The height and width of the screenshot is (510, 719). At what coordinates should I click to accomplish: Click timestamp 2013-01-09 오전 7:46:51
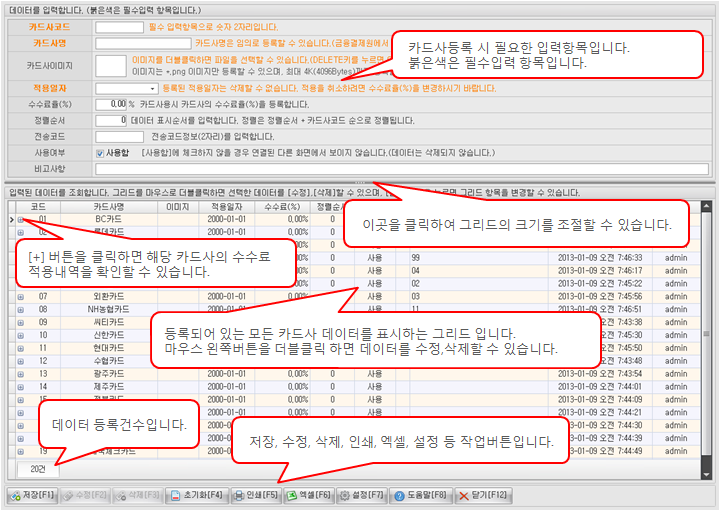(x=600, y=310)
